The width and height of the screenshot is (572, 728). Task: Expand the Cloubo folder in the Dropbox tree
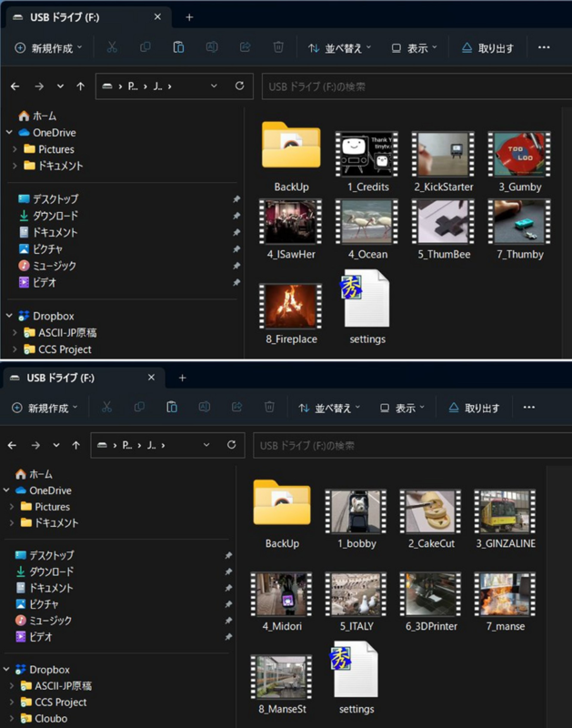click(10, 718)
